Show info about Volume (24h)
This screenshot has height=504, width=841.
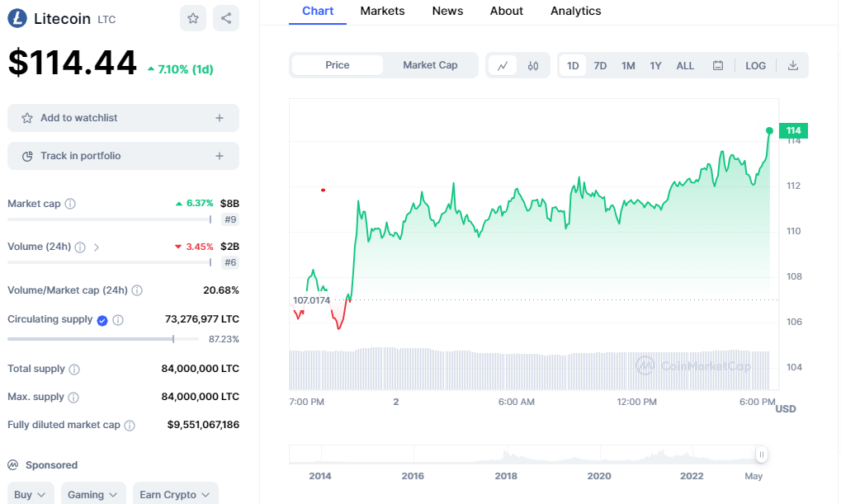[x=80, y=247]
